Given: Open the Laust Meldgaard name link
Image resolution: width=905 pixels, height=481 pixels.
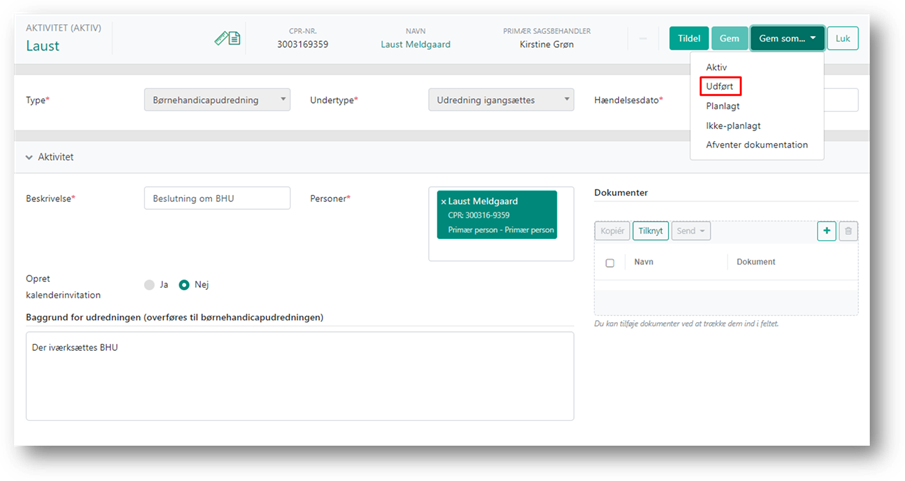Looking at the screenshot, I should click(x=415, y=45).
